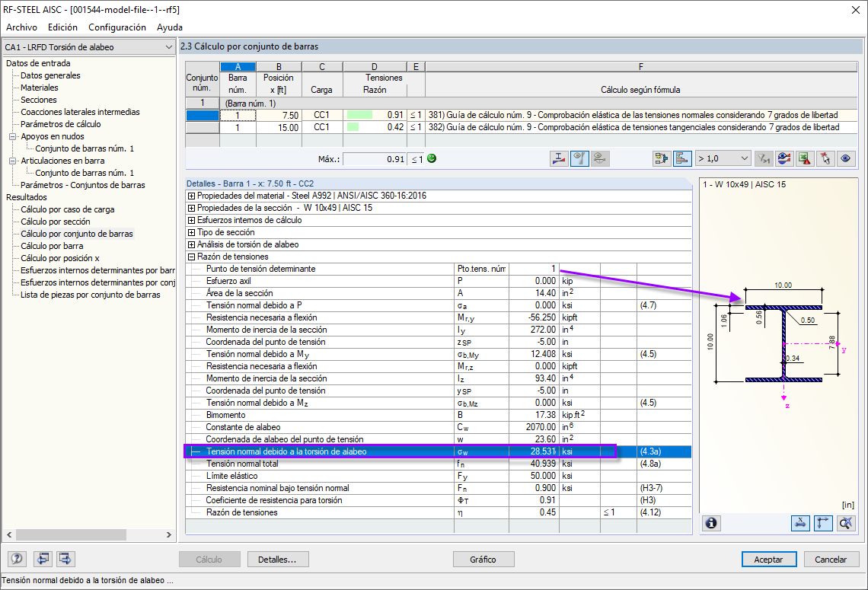
Task: Click 'Bimomento' details row
Action: pyautogui.click(x=439, y=415)
